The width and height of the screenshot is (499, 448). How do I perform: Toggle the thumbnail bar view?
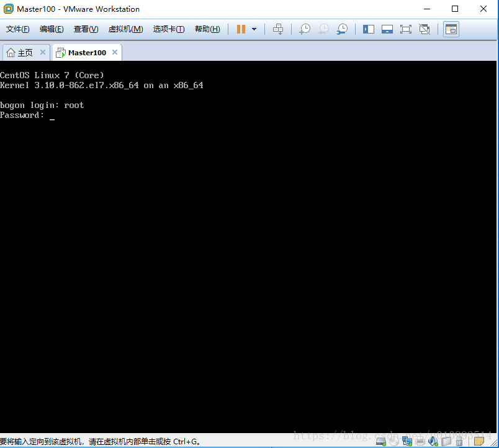point(387,29)
